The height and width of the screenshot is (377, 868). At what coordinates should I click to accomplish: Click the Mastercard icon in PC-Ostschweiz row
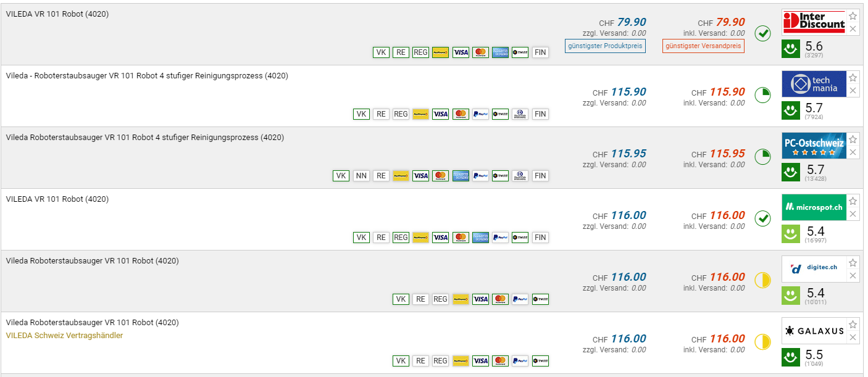440,176
